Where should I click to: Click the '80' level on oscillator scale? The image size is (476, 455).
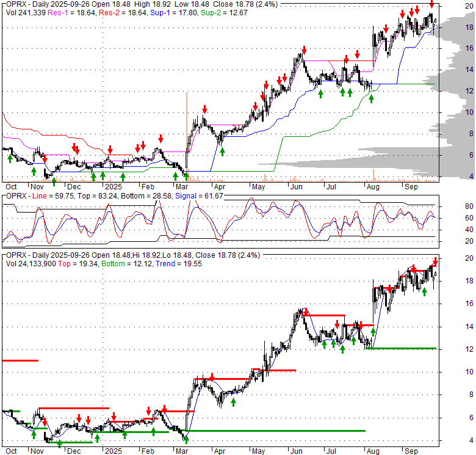pos(469,206)
